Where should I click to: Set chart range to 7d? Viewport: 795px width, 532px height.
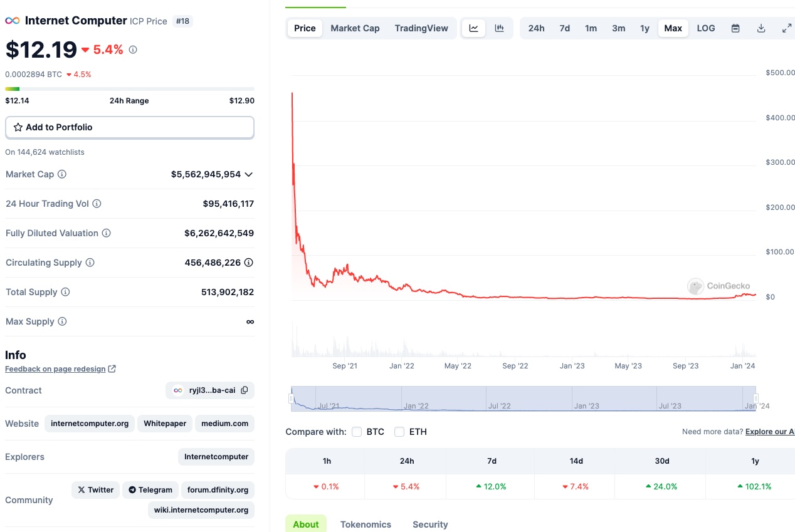coord(565,28)
